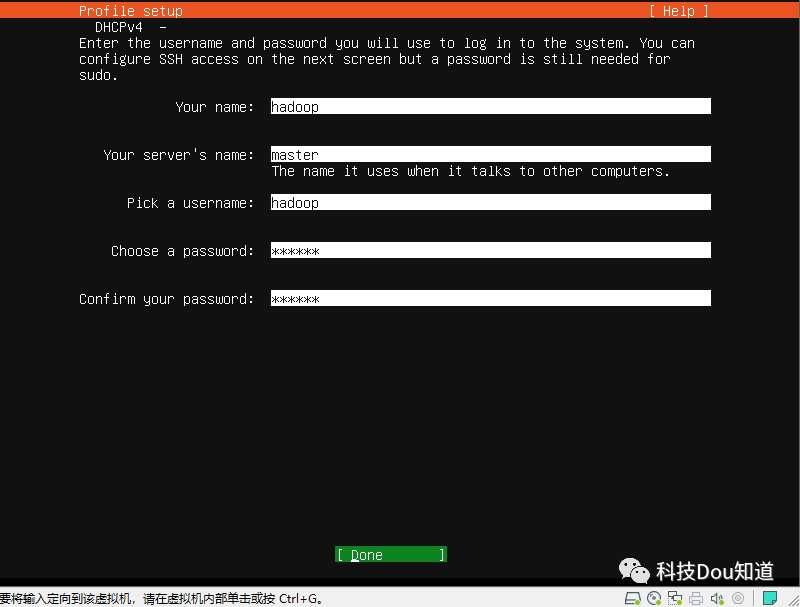
Task: Focus the Confirm your password field
Action: point(490,298)
